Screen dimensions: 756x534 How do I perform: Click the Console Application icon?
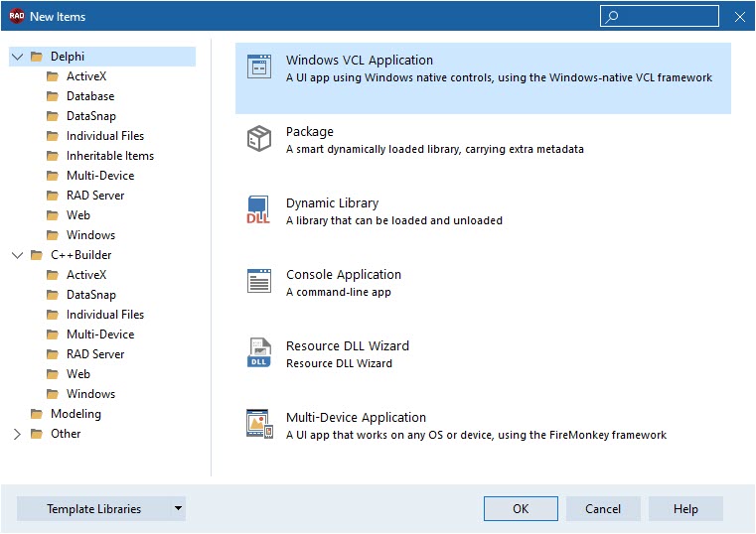(259, 281)
